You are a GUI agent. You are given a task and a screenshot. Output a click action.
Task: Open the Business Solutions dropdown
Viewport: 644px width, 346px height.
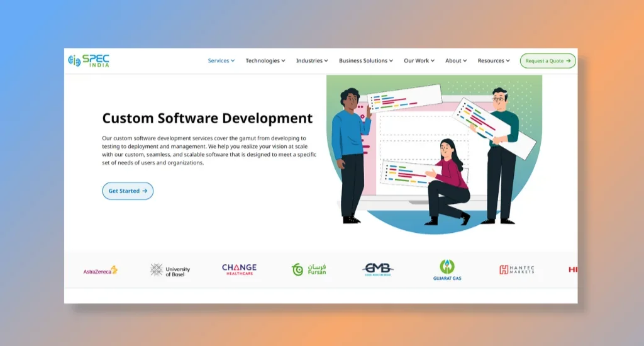pos(366,61)
